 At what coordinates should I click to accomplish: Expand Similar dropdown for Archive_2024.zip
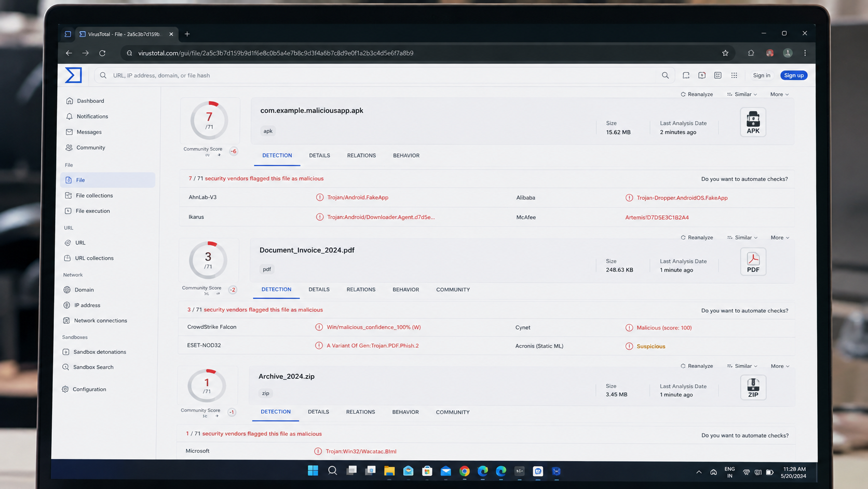742,366
